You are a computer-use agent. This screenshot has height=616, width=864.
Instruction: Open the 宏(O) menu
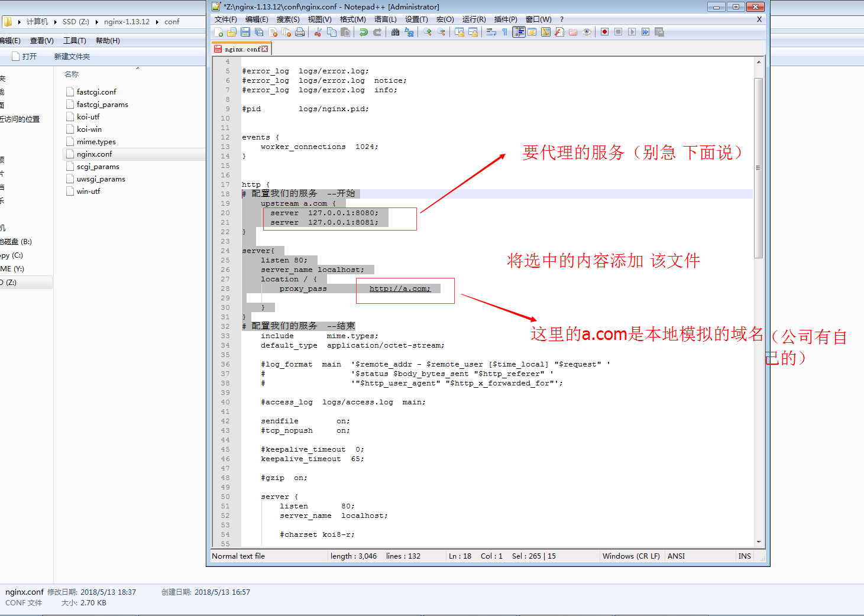coord(445,20)
